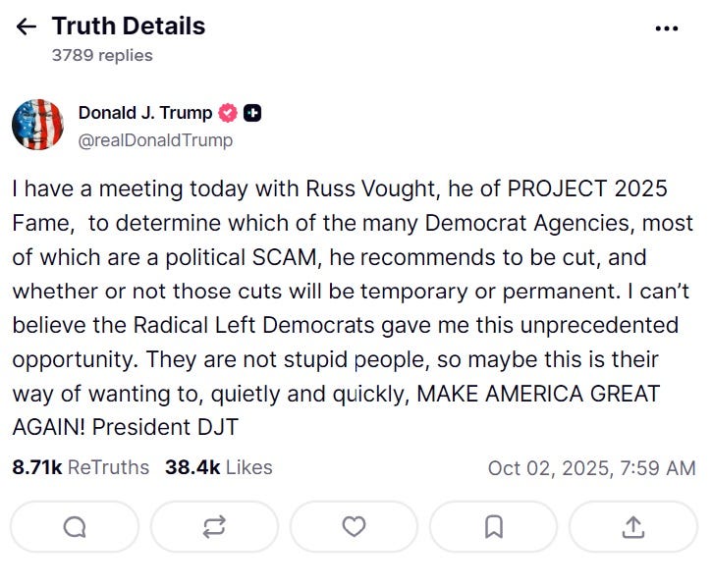The image size is (712, 588).
Task: Share the post using the upload icon
Action: coord(633,527)
